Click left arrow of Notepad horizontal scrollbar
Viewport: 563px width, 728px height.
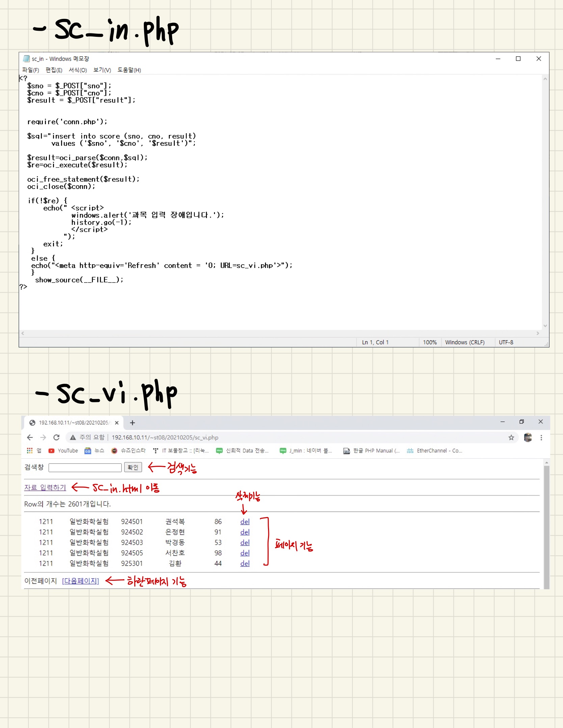coord(23,333)
